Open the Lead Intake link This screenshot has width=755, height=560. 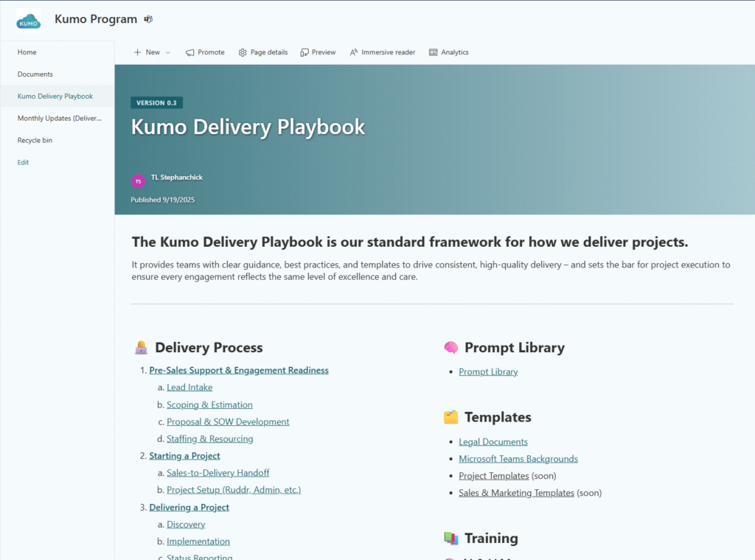tap(189, 388)
